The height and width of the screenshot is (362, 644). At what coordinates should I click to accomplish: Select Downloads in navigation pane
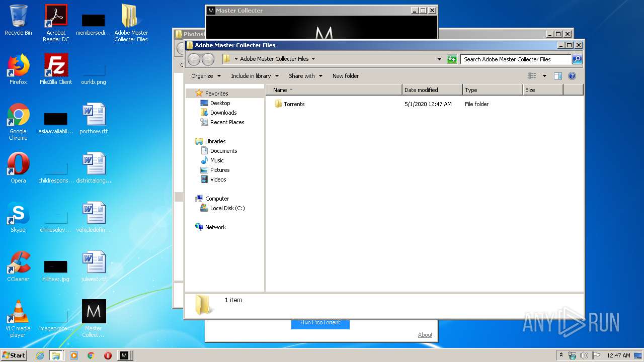pyautogui.click(x=223, y=113)
